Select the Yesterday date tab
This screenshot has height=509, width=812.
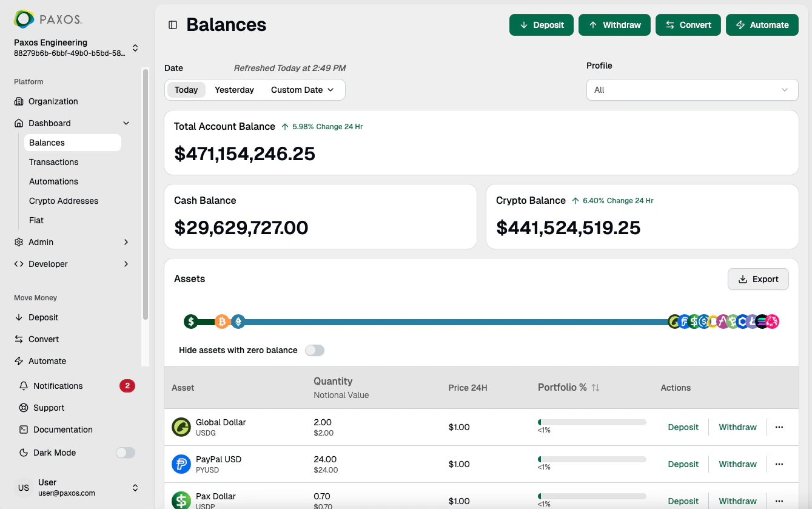(234, 90)
